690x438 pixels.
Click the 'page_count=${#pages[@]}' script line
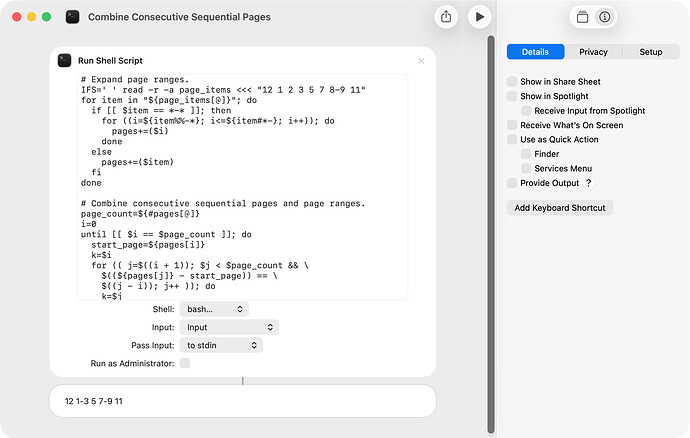[140, 213]
